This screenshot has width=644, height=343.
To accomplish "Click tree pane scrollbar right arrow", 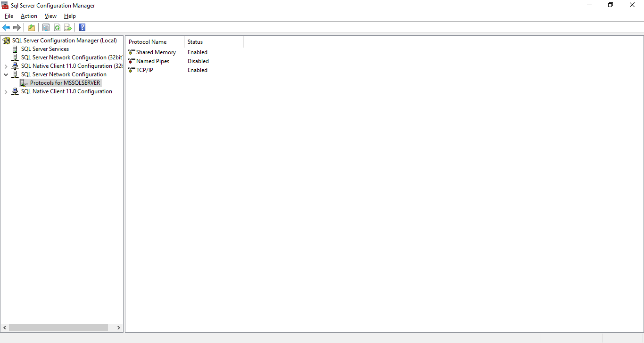I will [x=119, y=327].
